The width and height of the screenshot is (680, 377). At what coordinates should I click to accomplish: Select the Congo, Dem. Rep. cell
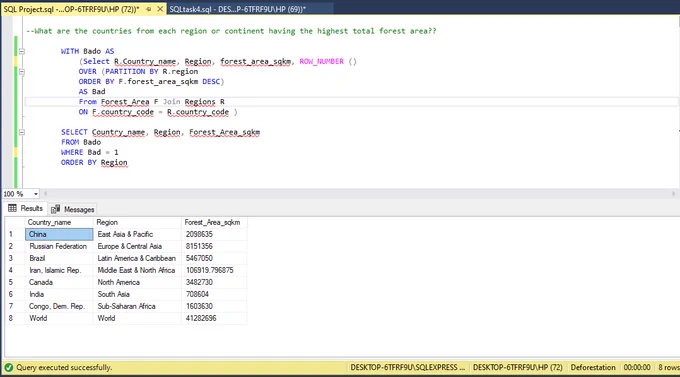[x=59, y=306]
